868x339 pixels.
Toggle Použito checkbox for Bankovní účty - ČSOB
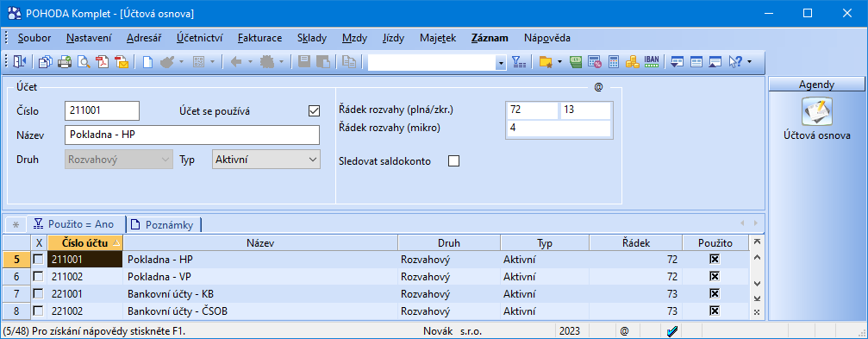click(x=715, y=311)
